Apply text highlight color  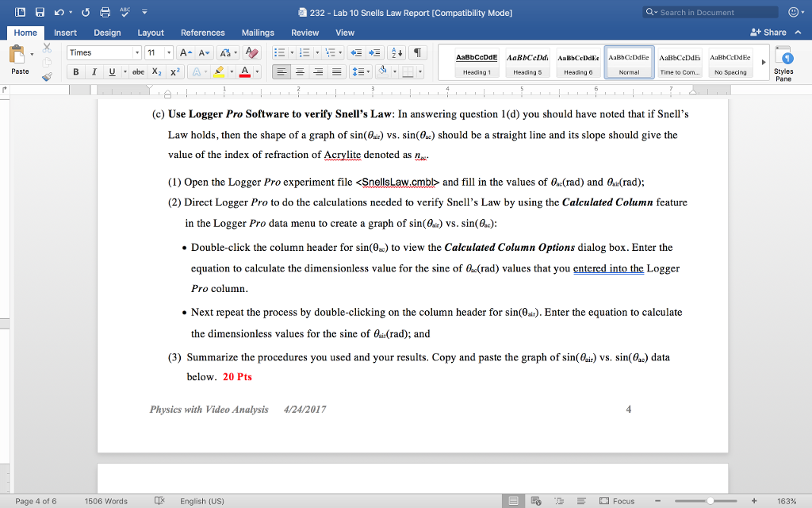click(220, 71)
